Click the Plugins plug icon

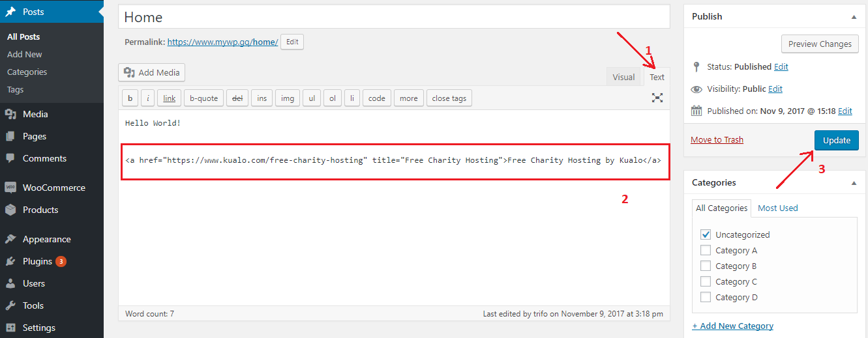tap(10, 261)
